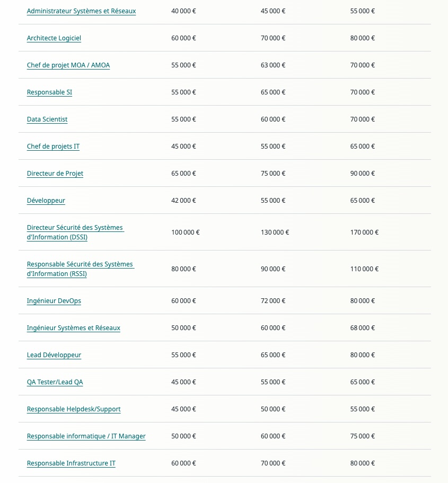Image resolution: width=448 pixels, height=483 pixels.
Task: Open the Développeur job link
Action: coord(46,201)
